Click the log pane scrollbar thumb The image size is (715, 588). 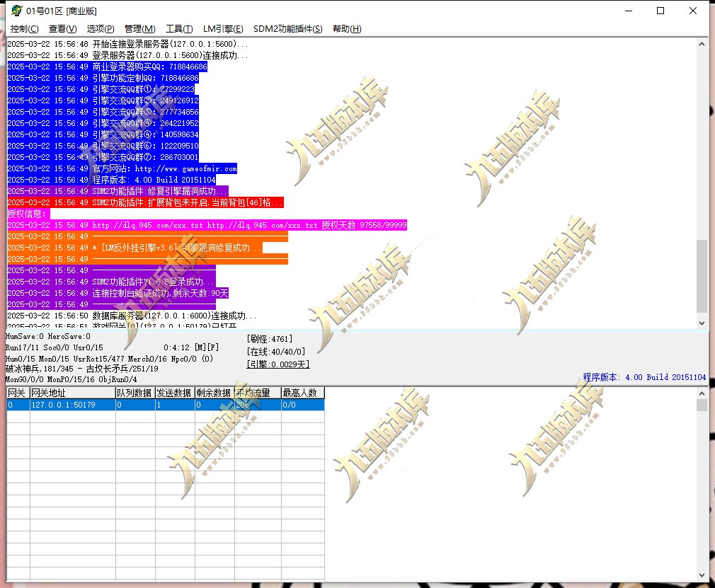click(702, 276)
